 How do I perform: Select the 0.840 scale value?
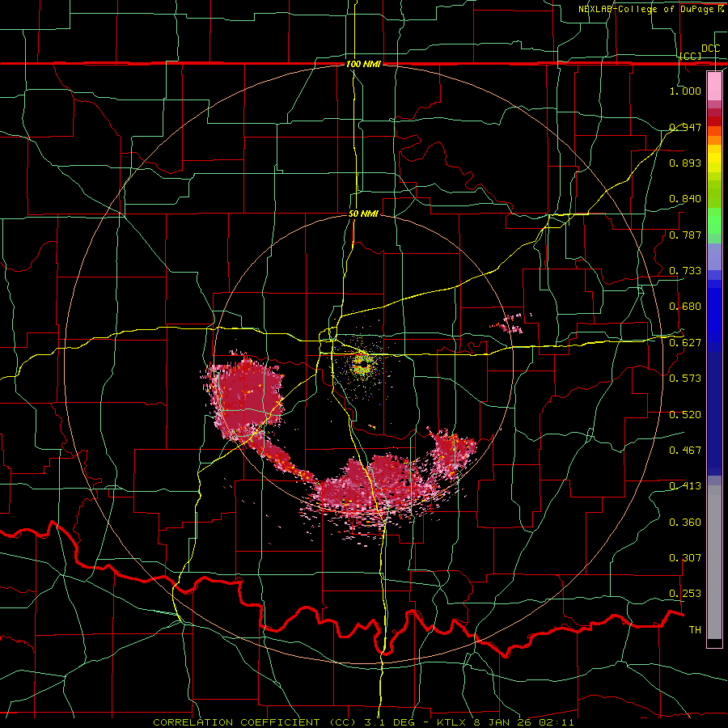(x=685, y=199)
